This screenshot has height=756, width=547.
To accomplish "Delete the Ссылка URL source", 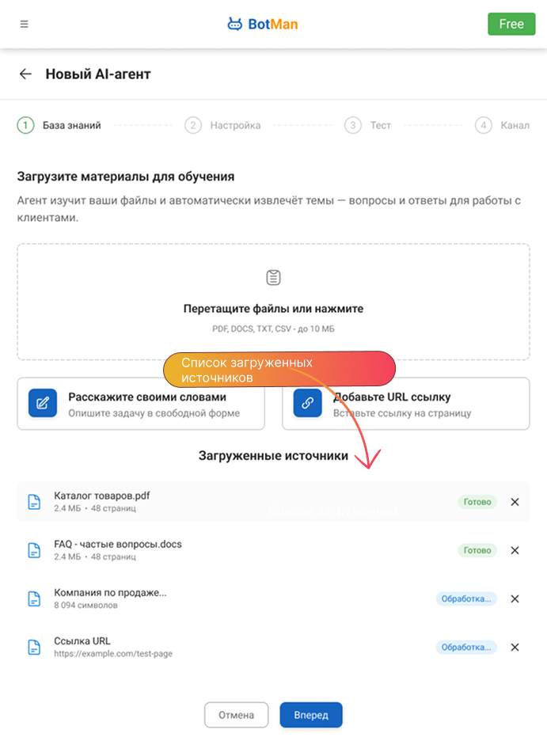I will pyautogui.click(x=515, y=647).
